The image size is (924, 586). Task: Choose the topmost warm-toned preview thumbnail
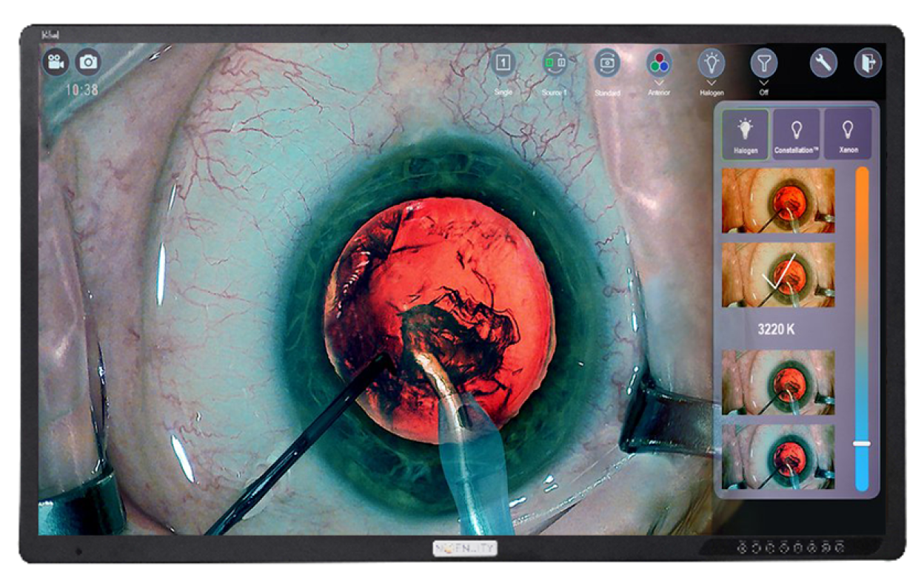tap(777, 201)
